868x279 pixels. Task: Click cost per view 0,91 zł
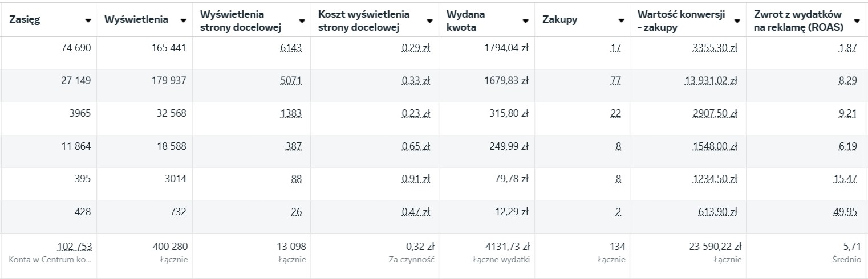416,179
